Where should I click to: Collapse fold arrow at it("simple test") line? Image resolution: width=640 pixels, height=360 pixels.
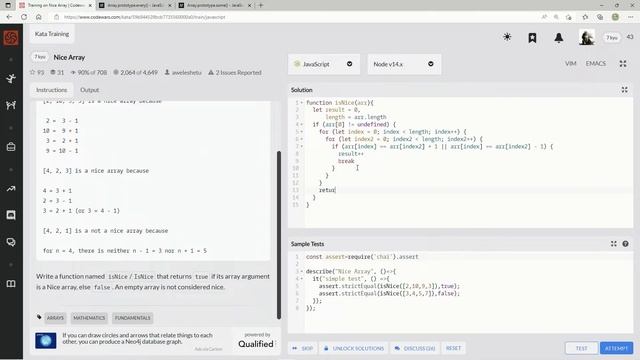pos(302,279)
